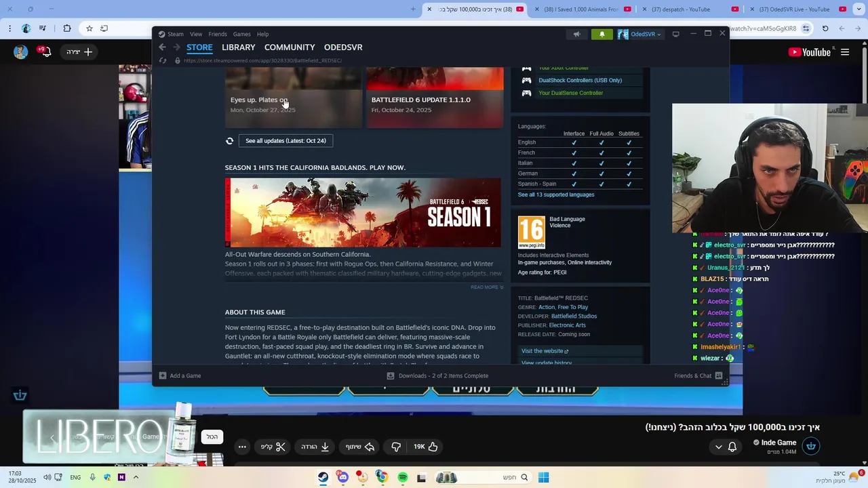Switch to the LIBRARY tab
The width and height of the screenshot is (868, 488).
click(x=238, y=47)
